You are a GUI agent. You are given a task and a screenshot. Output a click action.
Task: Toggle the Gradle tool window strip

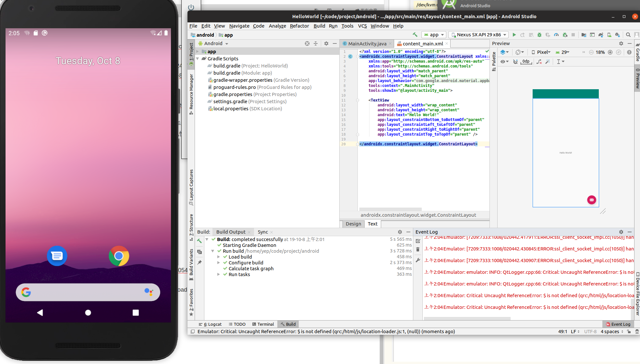[637, 52]
